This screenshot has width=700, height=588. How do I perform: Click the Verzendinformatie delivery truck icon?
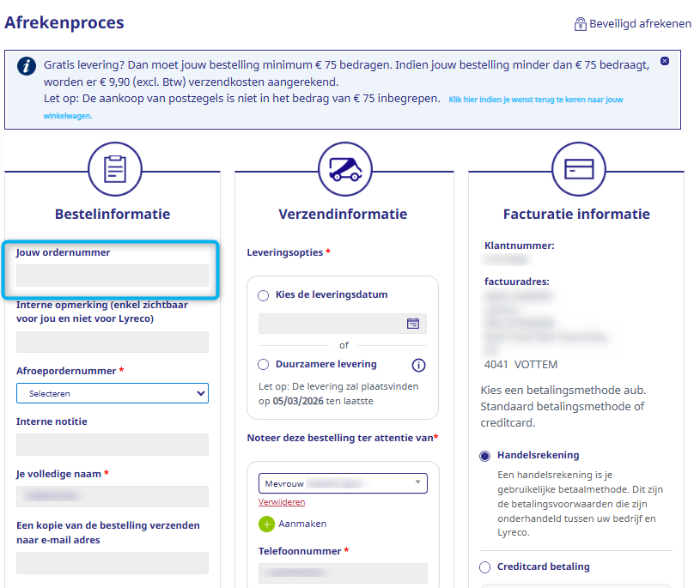[344, 169]
